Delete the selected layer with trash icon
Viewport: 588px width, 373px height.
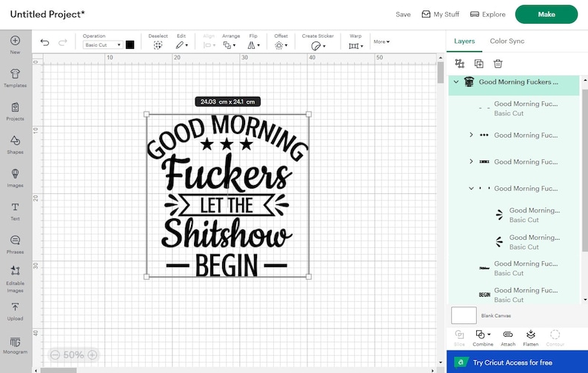pyautogui.click(x=498, y=64)
